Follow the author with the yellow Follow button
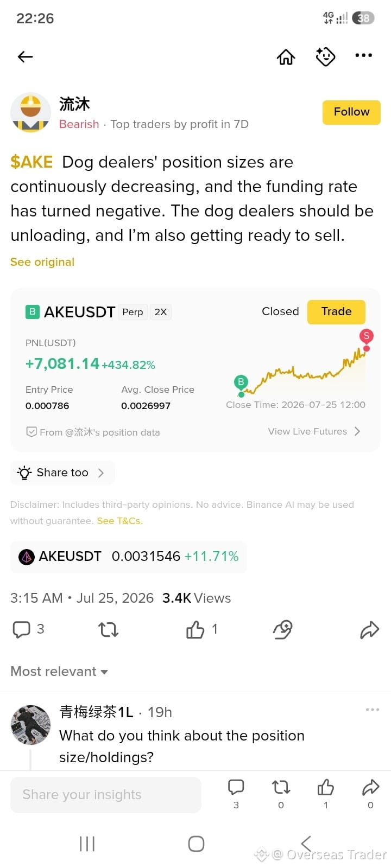Screen dimensions: 391x868 pos(351,112)
